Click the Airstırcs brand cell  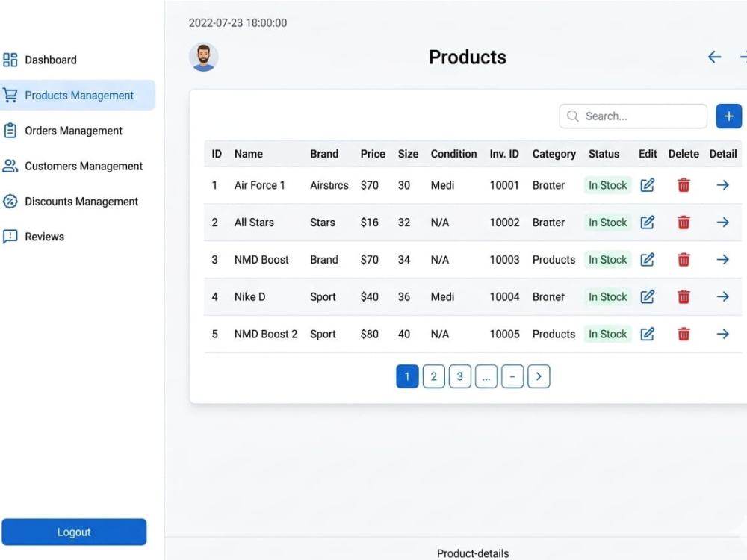coord(329,185)
